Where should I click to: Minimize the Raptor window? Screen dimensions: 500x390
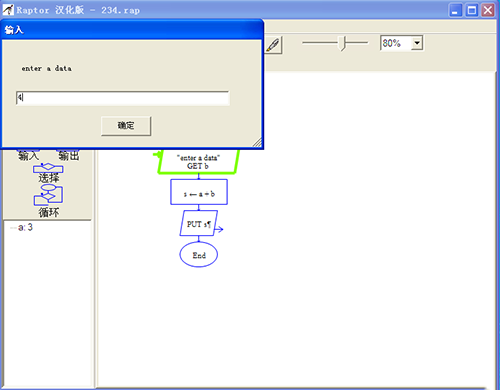[455, 10]
